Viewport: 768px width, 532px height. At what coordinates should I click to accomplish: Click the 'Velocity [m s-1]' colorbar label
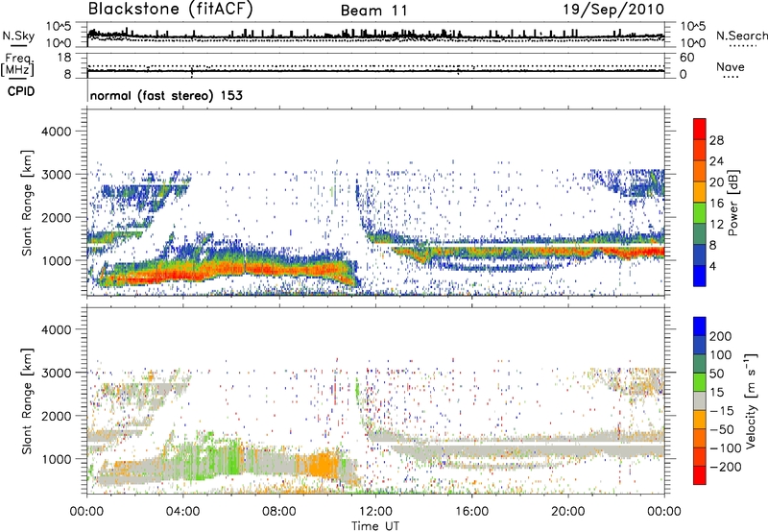tap(751, 400)
